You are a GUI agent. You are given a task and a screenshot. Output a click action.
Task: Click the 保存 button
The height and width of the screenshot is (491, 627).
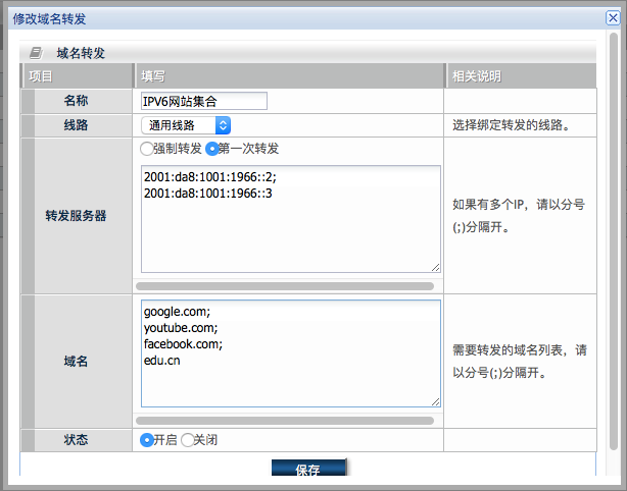pos(308,468)
